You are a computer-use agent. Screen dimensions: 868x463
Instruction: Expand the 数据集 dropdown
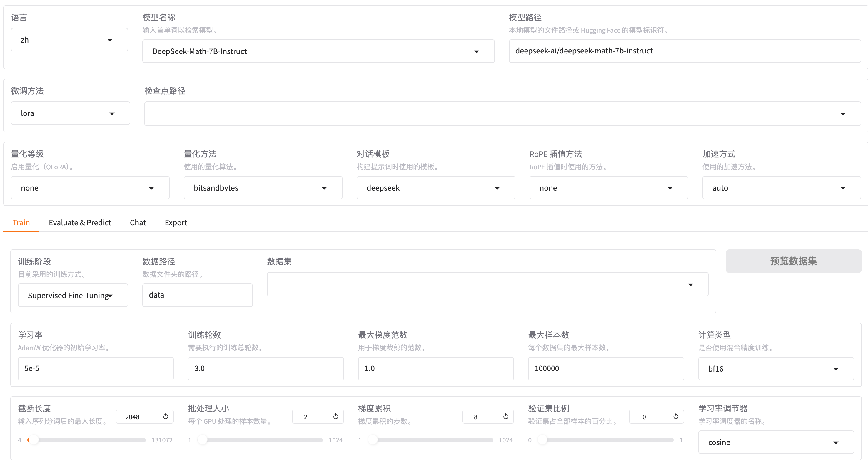tap(488, 285)
